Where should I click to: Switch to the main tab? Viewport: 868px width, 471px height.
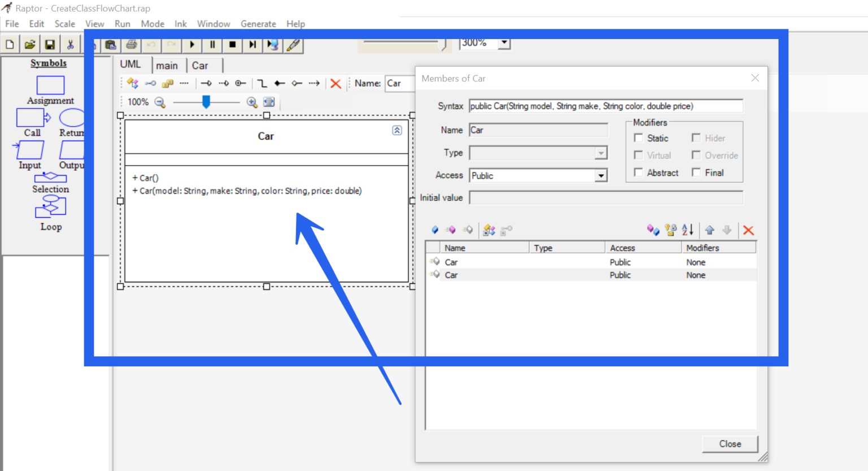pyautogui.click(x=167, y=66)
